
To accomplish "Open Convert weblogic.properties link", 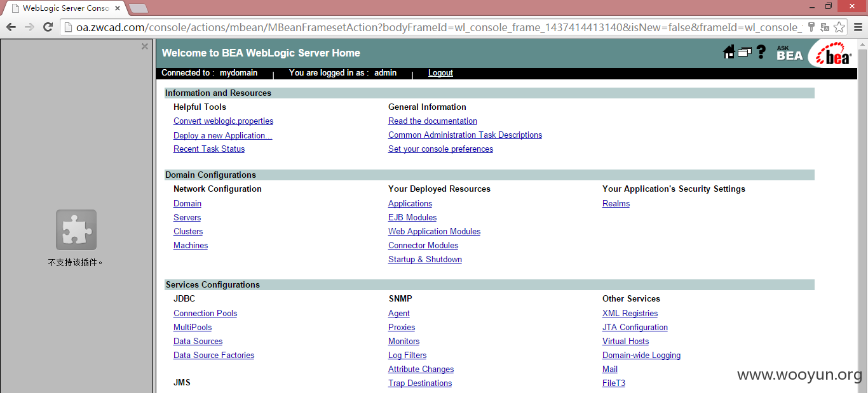I will (x=223, y=121).
